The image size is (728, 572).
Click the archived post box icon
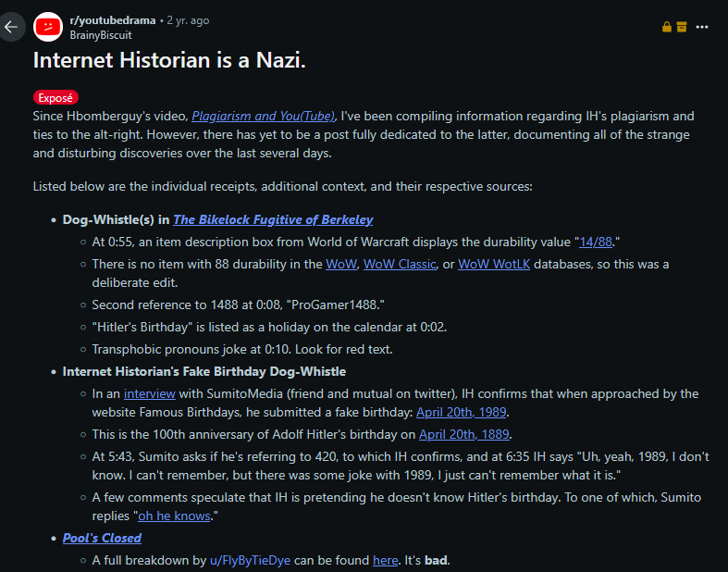(682, 27)
